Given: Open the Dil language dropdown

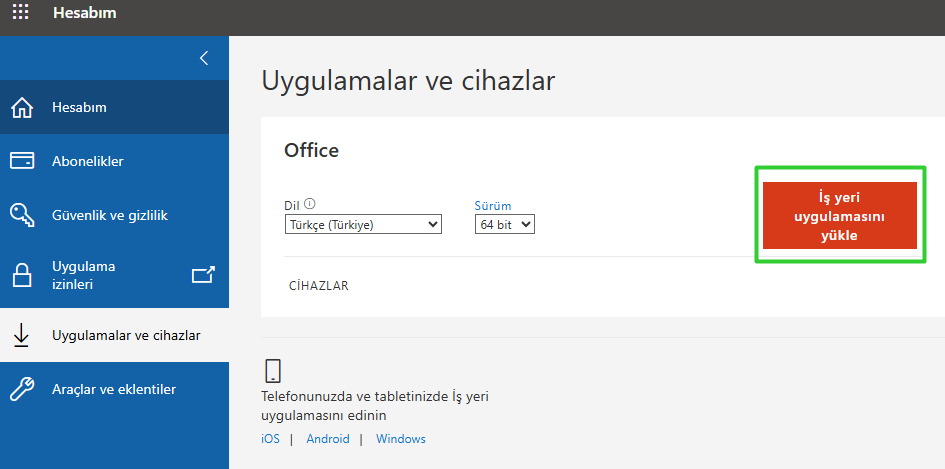Looking at the screenshot, I should coord(363,224).
